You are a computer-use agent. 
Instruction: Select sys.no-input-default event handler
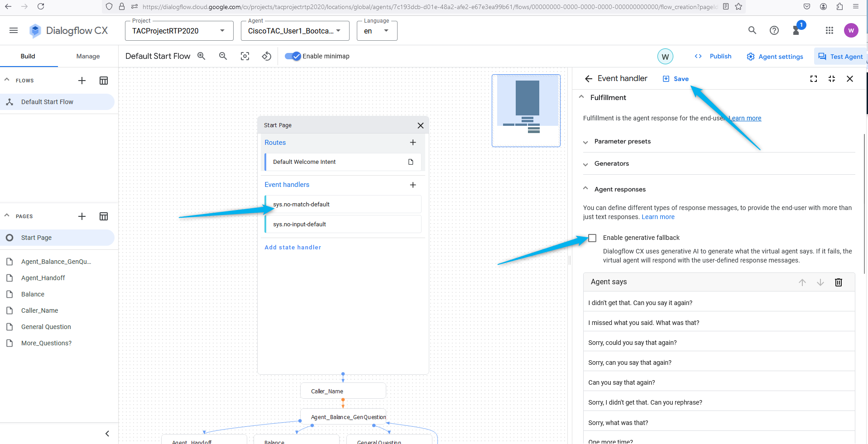pos(343,224)
